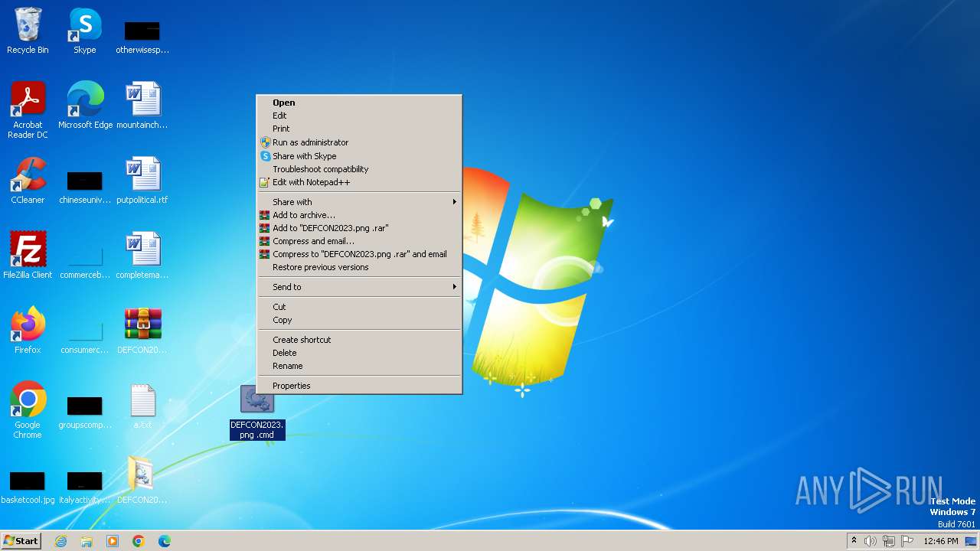Select the otherwisesp... desktop file
Screen dimensions: 980x551
142,36
